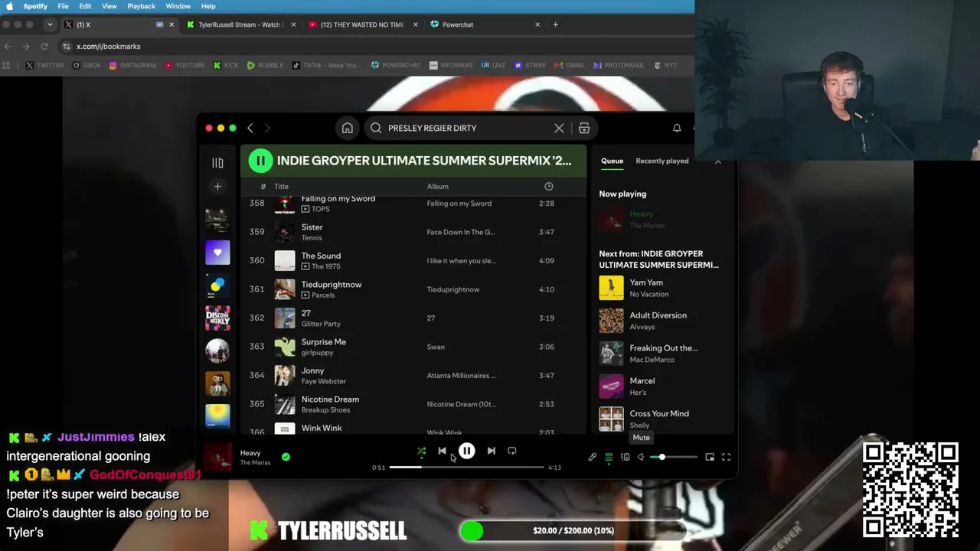Switch to the Recently played tab
980x551 pixels.
(661, 161)
